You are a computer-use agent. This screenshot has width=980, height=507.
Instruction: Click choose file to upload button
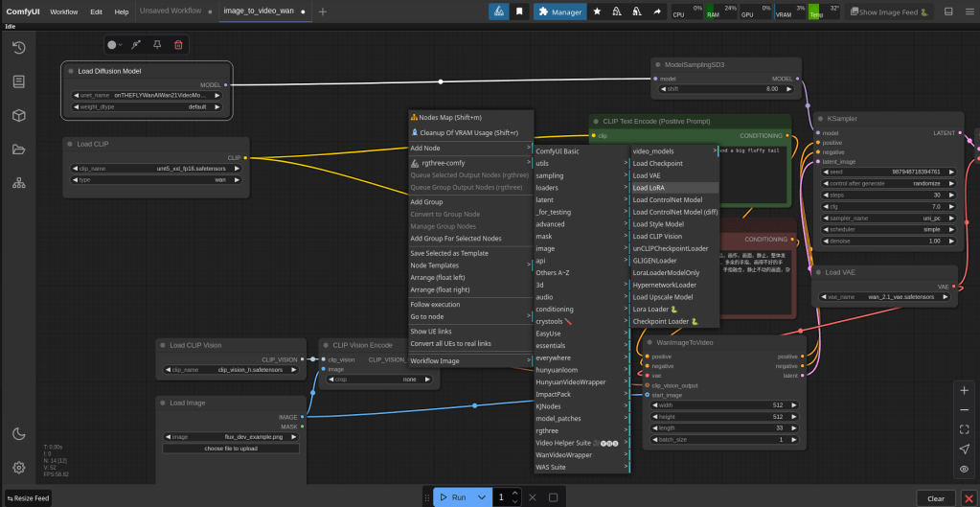230,448
